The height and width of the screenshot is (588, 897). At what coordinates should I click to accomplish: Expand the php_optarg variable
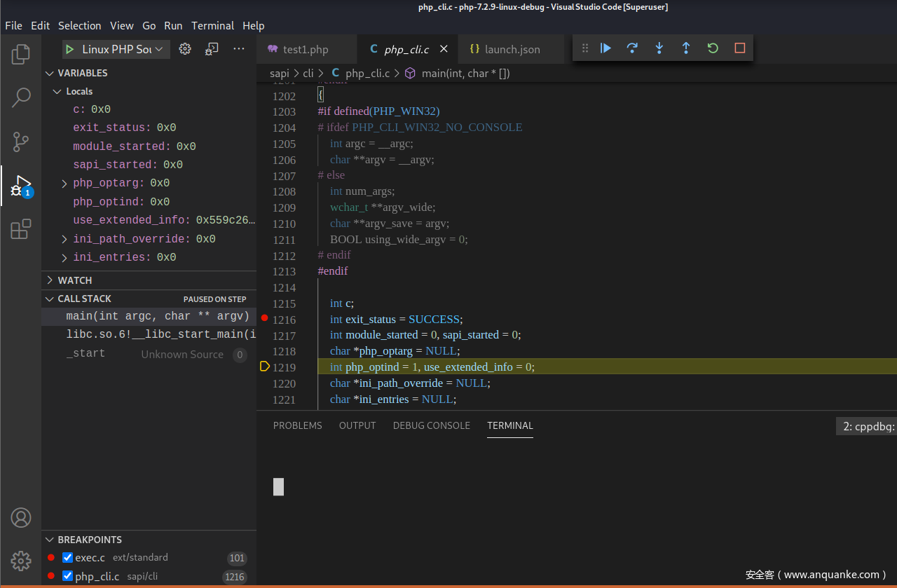[x=64, y=184]
